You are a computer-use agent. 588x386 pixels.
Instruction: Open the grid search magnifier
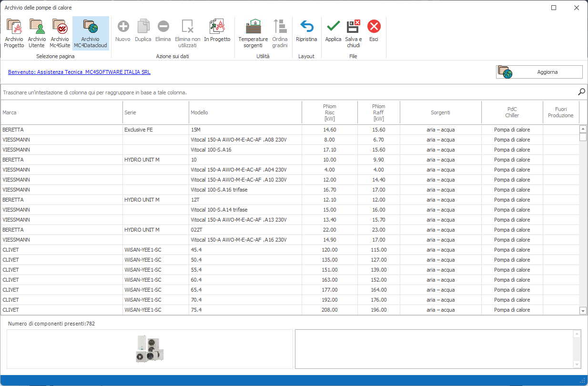click(x=581, y=92)
